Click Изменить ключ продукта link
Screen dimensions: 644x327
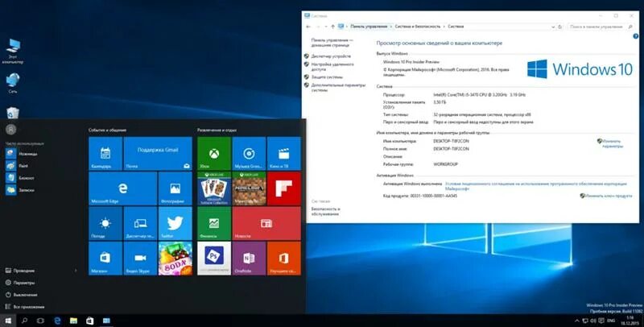609,196
